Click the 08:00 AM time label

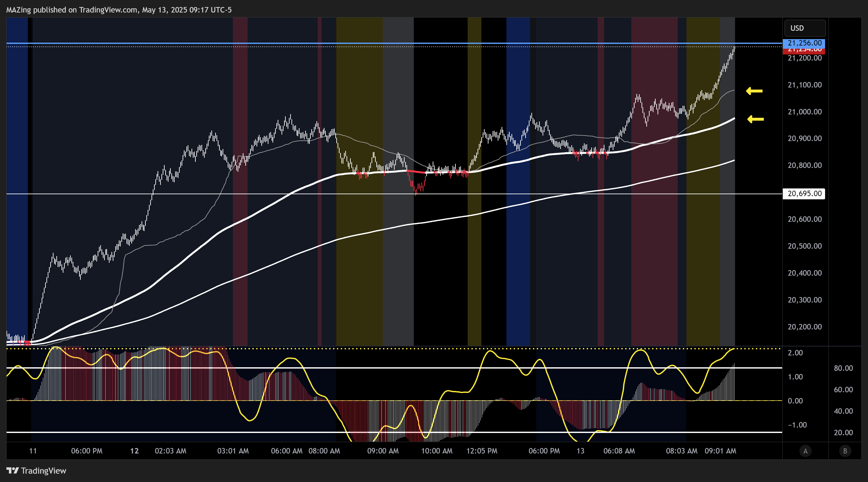pos(324,451)
